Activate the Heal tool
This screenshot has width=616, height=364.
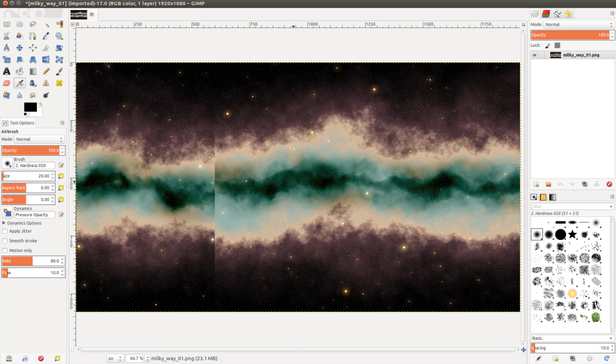[x=59, y=84]
